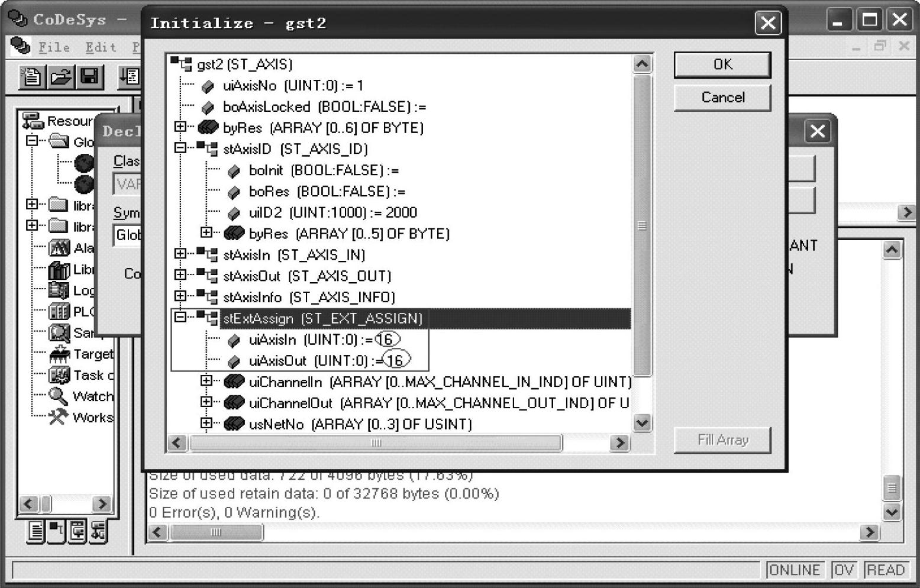Open the Sampling Trace node icon

pyautogui.click(x=59, y=333)
